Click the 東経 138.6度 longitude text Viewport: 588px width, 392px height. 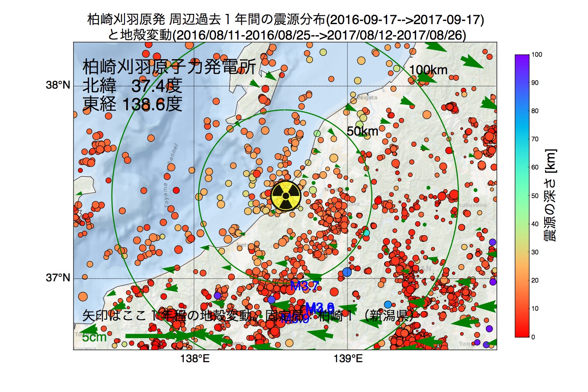point(132,104)
